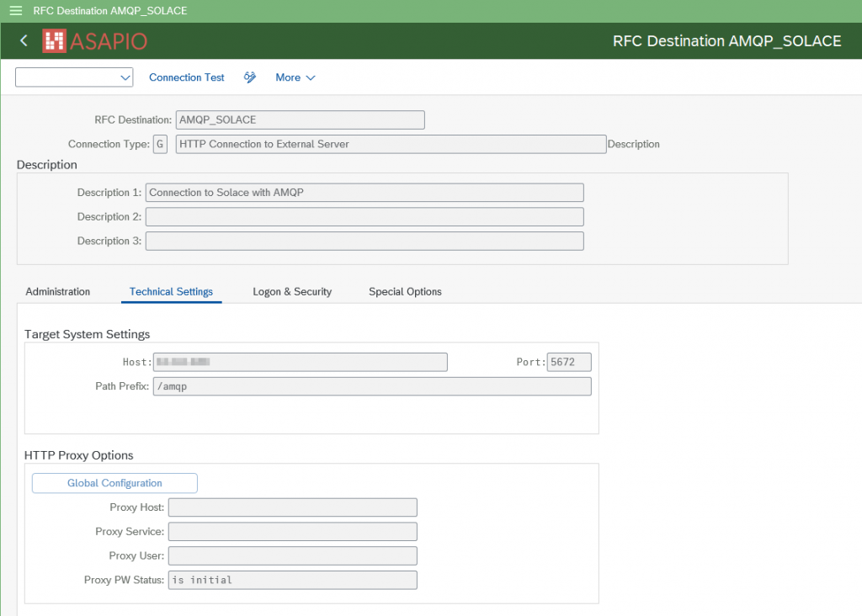This screenshot has width=862, height=616.
Task: Expand the More menu
Action: 295,77
